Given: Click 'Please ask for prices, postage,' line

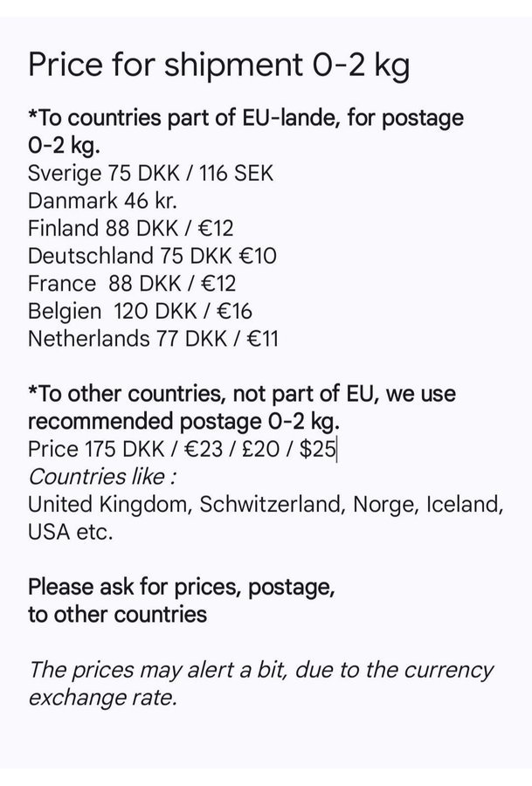Looking at the screenshot, I should tap(182, 587).
